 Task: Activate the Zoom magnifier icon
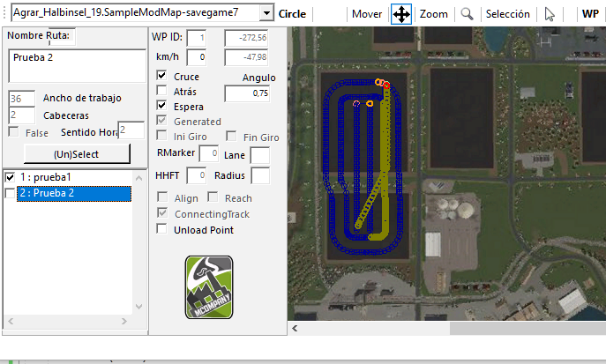click(467, 14)
